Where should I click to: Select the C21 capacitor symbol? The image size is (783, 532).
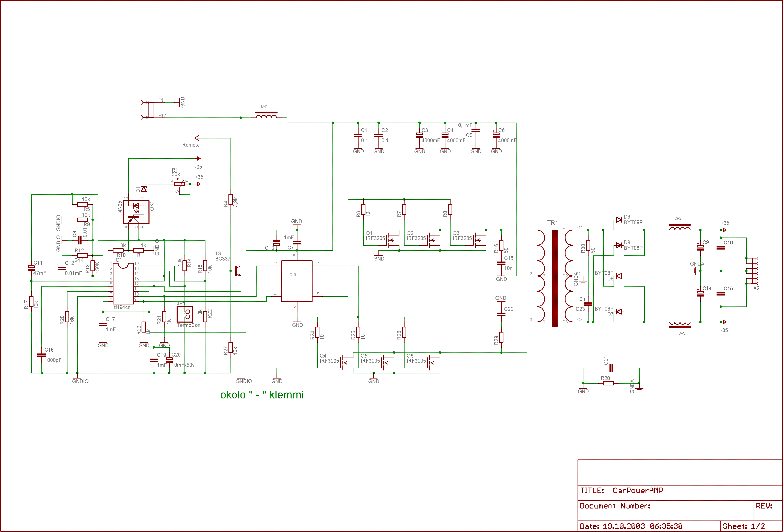(612, 368)
